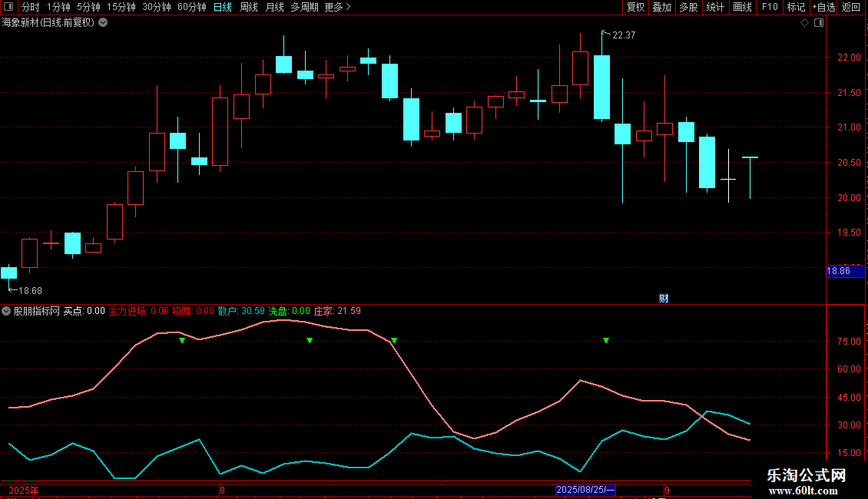Expand the 海象新材 chart title dropdown

[103, 23]
